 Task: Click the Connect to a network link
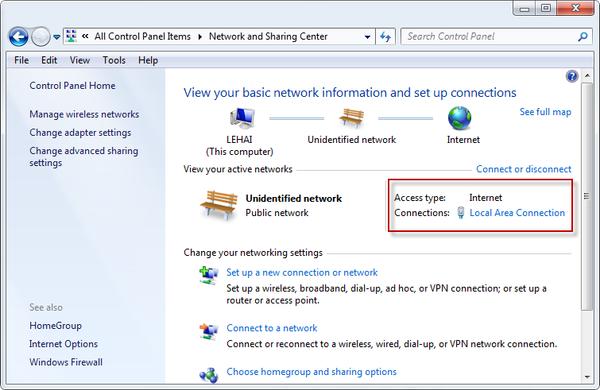pyautogui.click(x=272, y=328)
